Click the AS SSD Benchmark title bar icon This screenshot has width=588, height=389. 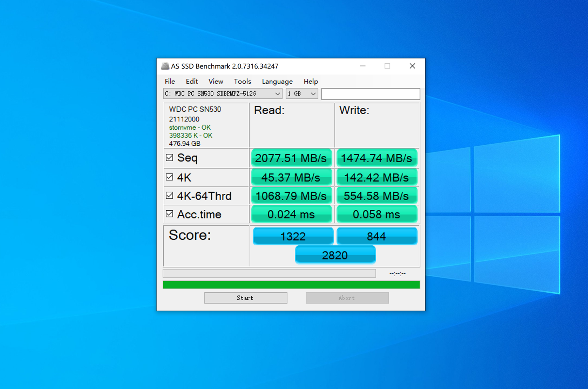[165, 66]
